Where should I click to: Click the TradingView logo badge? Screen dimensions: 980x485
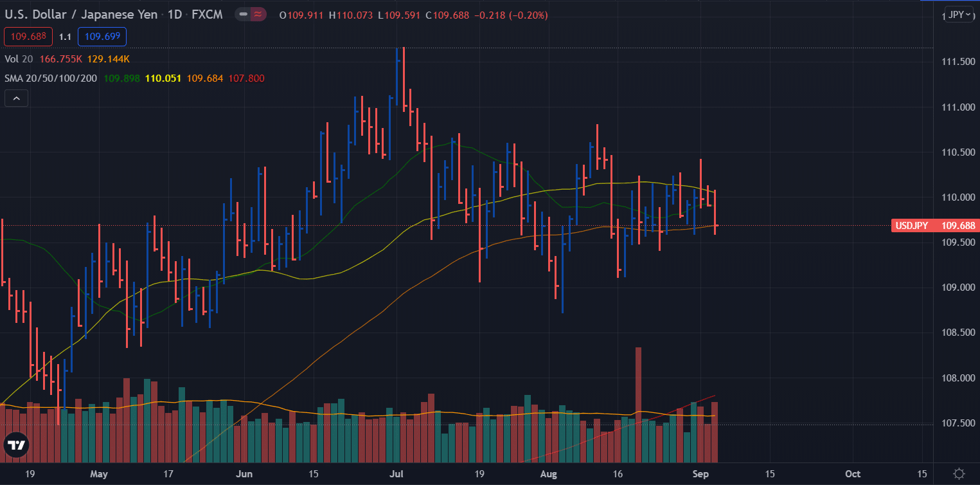[15, 446]
